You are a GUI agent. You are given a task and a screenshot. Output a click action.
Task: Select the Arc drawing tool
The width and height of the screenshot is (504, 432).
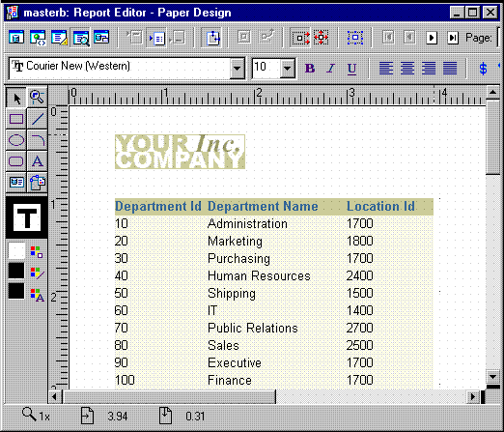38,140
